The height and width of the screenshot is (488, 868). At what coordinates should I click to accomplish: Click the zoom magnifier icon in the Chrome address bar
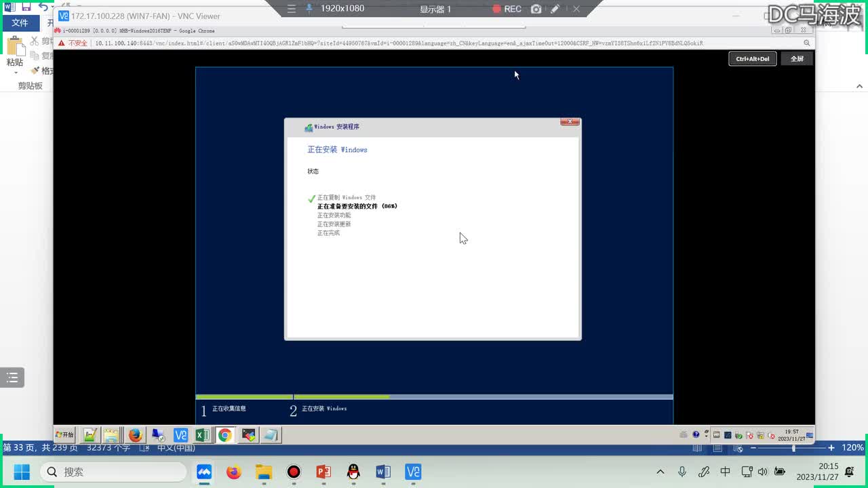pos(808,43)
